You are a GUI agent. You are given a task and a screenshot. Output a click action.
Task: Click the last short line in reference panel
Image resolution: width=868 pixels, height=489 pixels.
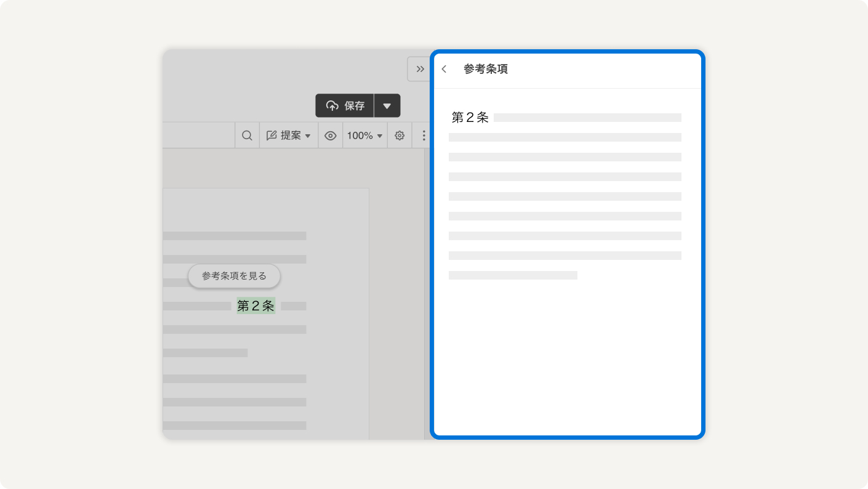pos(513,275)
